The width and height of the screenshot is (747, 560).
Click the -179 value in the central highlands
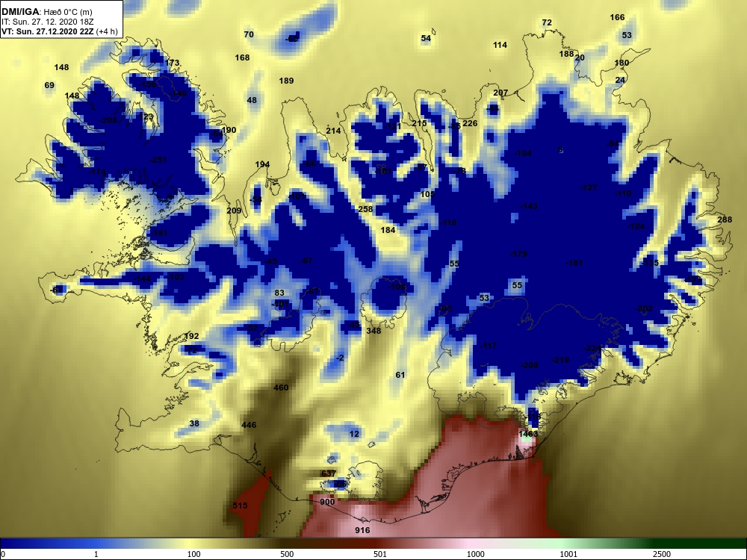[518, 254]
